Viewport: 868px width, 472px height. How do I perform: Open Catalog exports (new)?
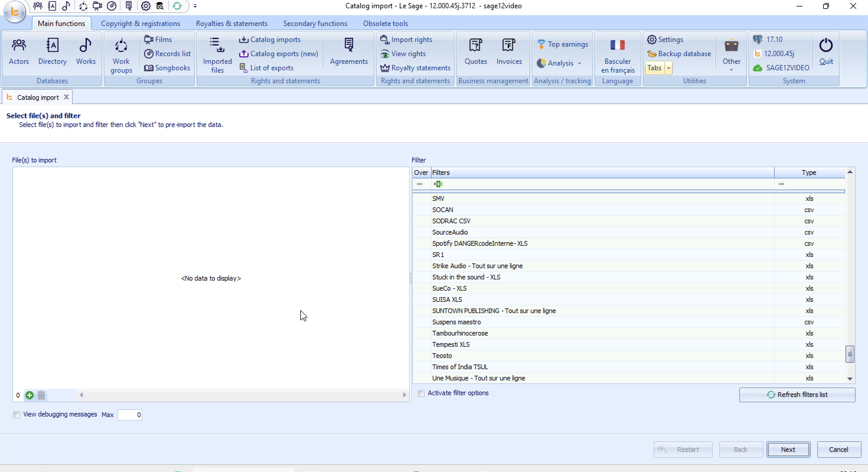coord(278,53)
